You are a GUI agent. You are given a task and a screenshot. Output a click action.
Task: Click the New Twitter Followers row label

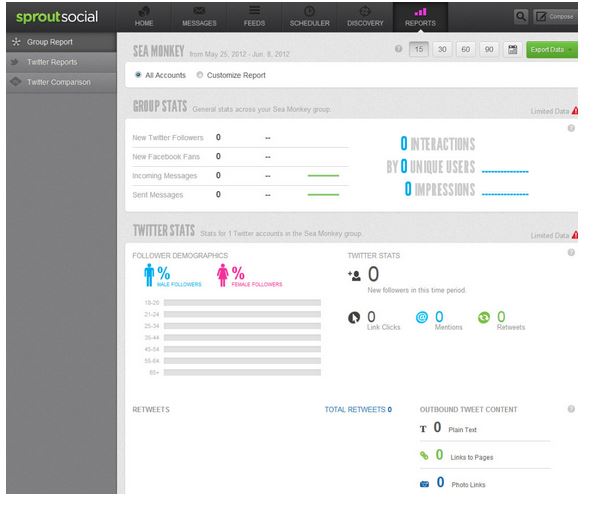tap(168, 138)
